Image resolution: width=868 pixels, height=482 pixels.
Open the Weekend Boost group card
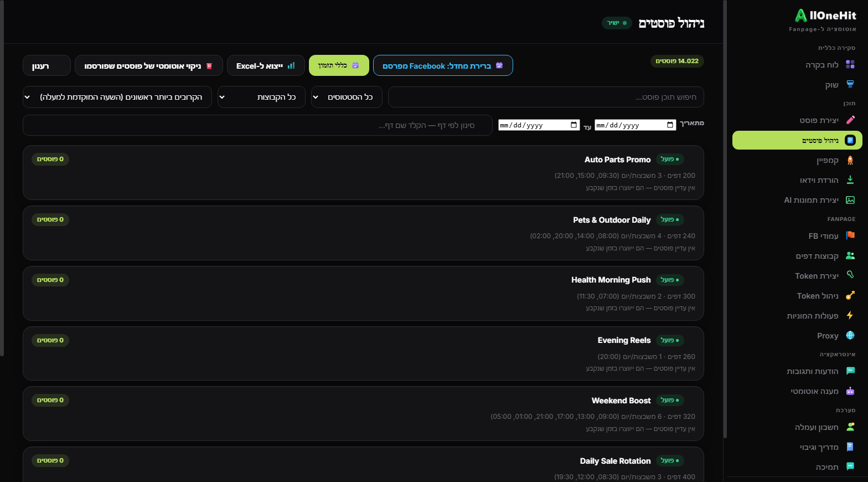(x=363, y=413)
